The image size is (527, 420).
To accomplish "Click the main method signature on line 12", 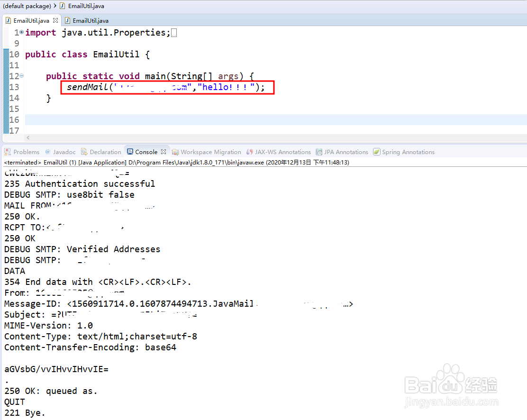I will click(150, 76).
